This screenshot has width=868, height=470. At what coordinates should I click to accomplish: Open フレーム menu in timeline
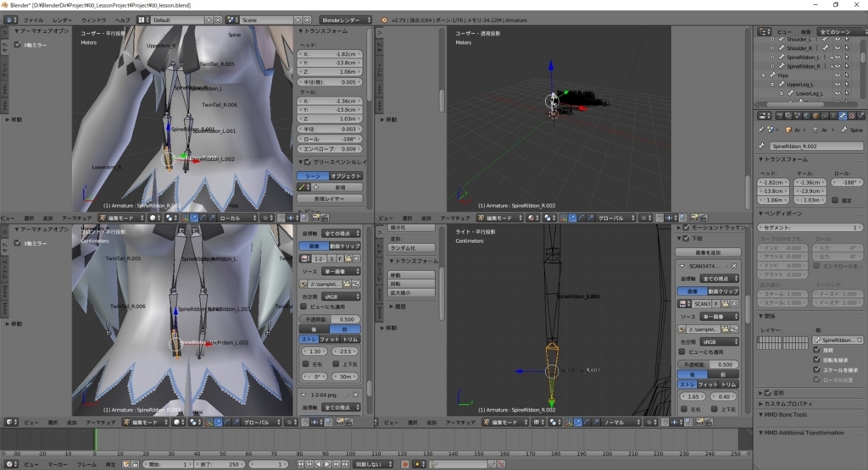click(x=86, y=464)
